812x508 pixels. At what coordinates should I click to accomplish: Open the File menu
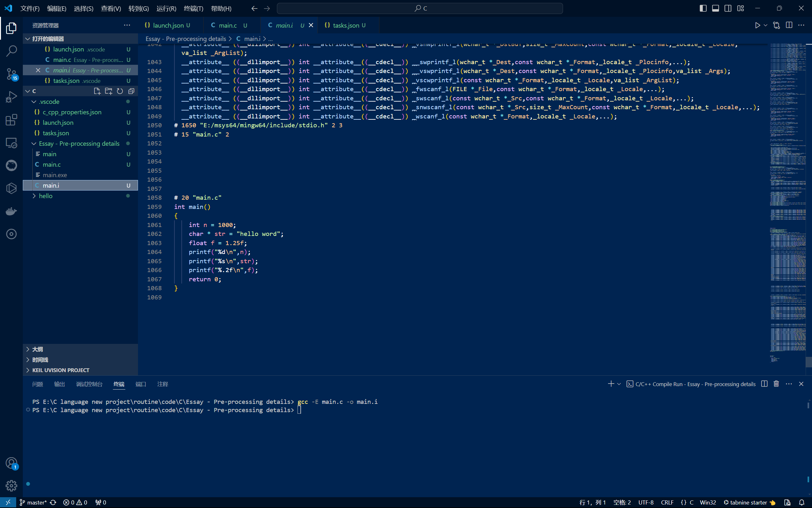pyautogui.click(x=30, y=8)
